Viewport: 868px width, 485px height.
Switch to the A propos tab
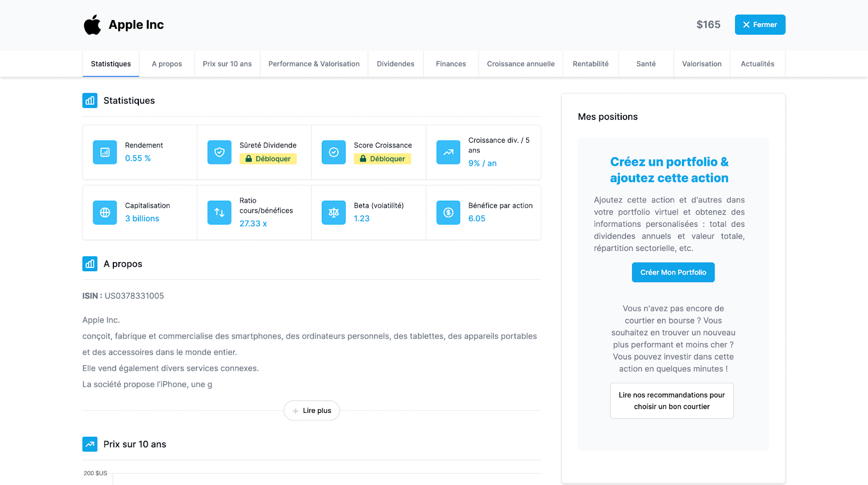(x=167, y=64)
